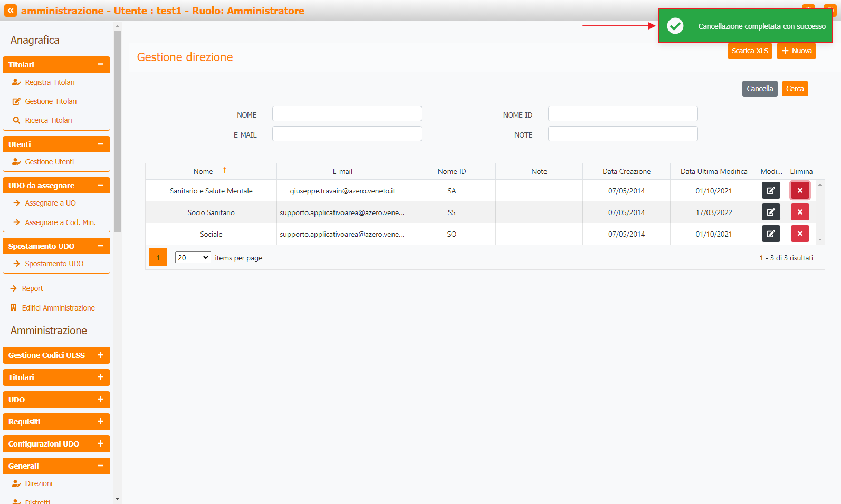Edit the Socio Sanitario direction row
The width and height of the screenshot is (841, 504).
[x=770, y=212]
